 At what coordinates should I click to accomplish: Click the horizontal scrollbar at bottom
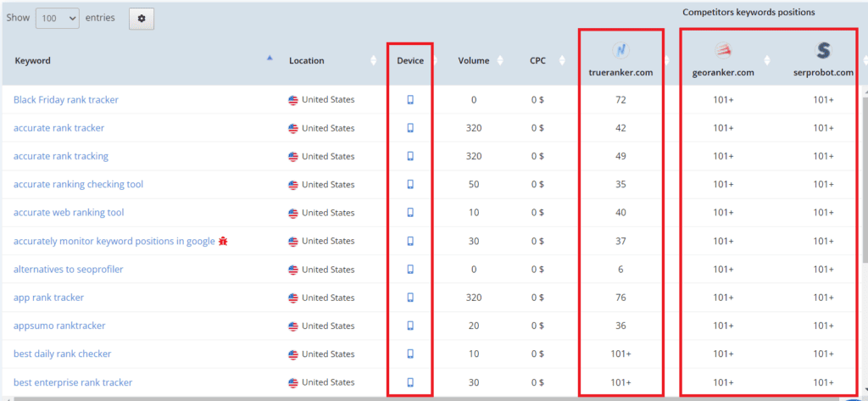click(x=426, y=398)
